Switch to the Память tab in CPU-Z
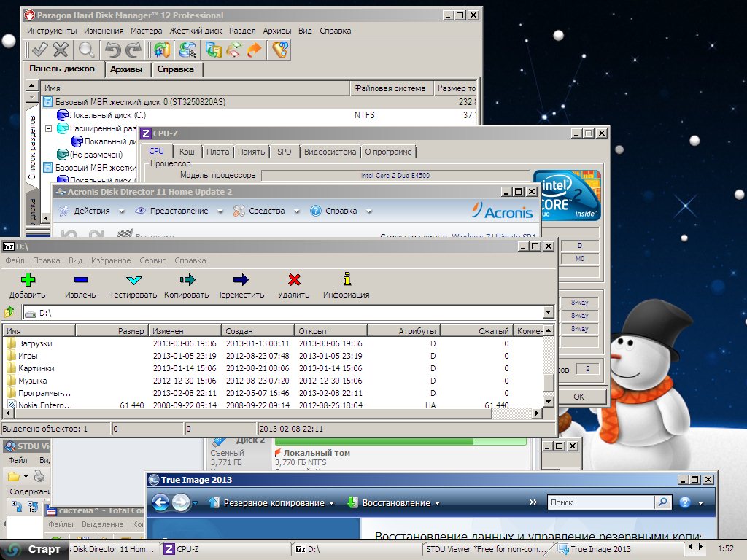Viewport: 747px width, 560px height. click(251, 152)
